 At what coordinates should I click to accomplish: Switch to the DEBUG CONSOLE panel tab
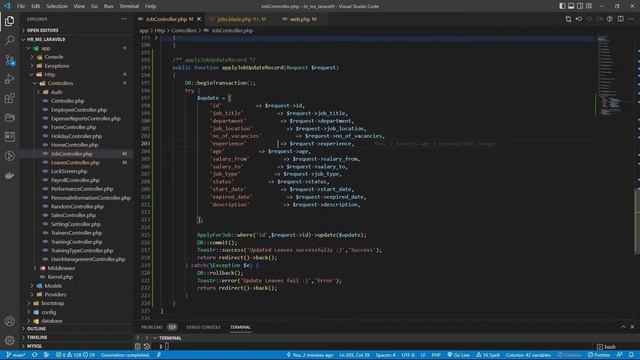203,327
